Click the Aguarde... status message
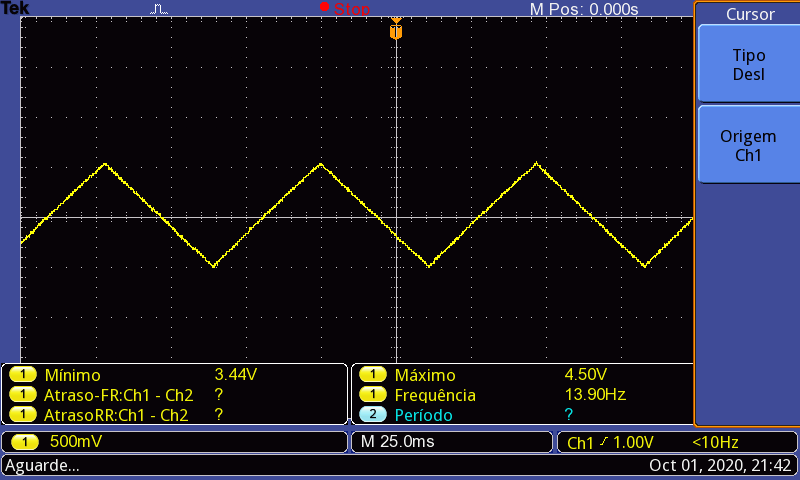This screenshot has width=800, height=480. point(42,466)
